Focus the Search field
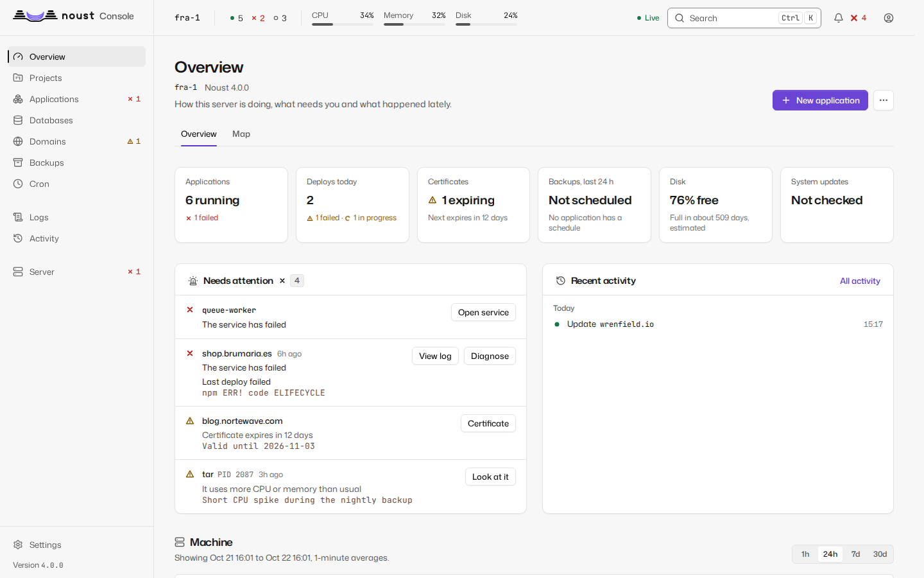924x578 pixels. pyautogui.click(x=744, y=18)
